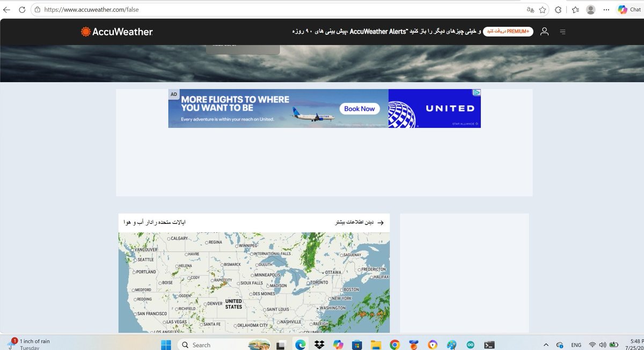Switch the ENG input language indicator
The width and height of the screenshot is (644, 350).
[x=576, y=345]
